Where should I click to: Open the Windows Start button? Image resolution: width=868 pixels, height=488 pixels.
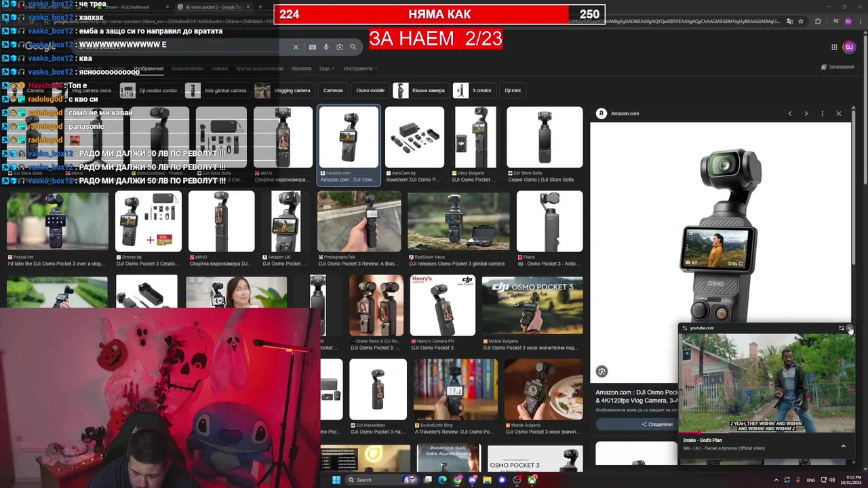(336, 480)
